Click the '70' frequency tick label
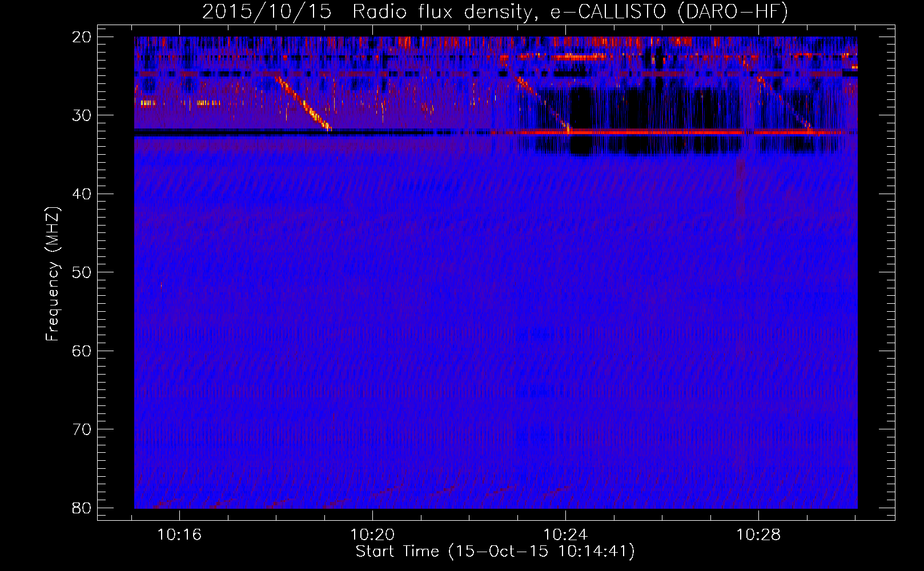Image resolution: width=924 pixels, height=571 pixels. point(82,429)
